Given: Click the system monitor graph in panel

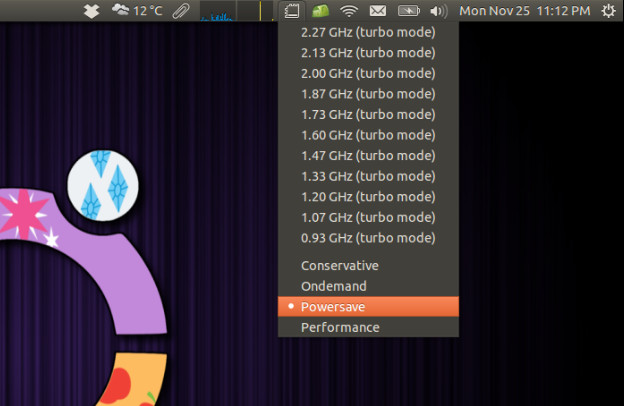Looking at the screenshot, I should point(232,11).
